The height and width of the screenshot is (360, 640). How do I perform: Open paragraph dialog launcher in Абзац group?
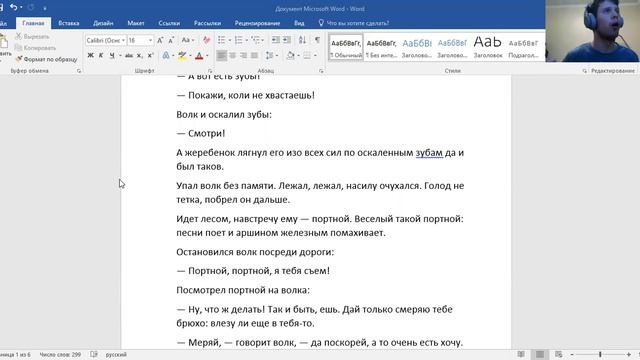tap(321, 71)
